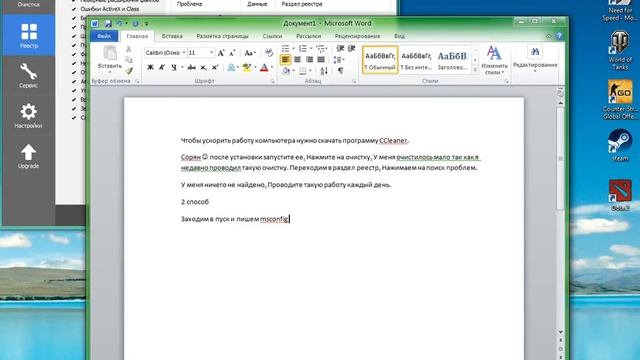Sort text with the A-Z arrow icon
Image resolution: width=640 pixels, height=360 pixels.
point(324,71)
